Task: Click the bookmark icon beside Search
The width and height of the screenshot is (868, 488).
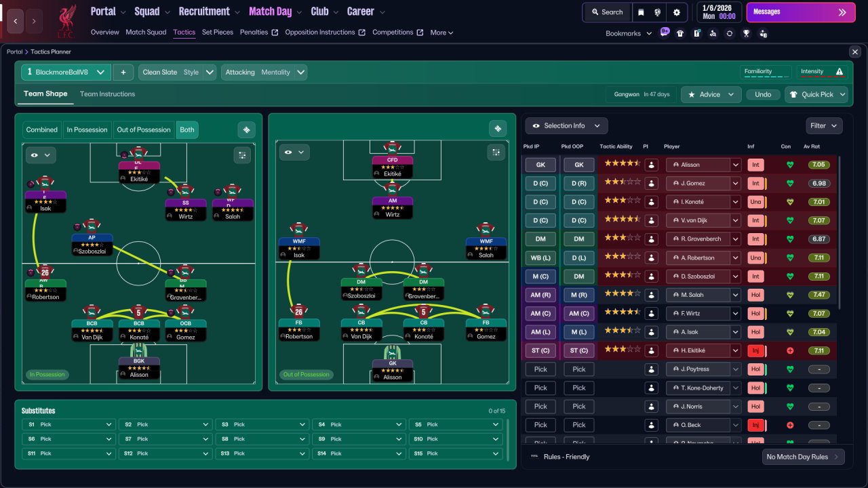Action: [x=642, y=12]
